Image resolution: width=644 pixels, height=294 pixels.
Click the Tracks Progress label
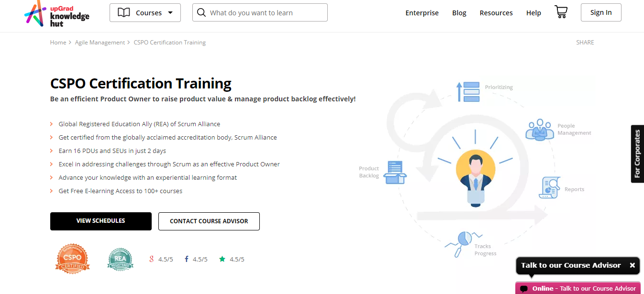click(485, 250)
